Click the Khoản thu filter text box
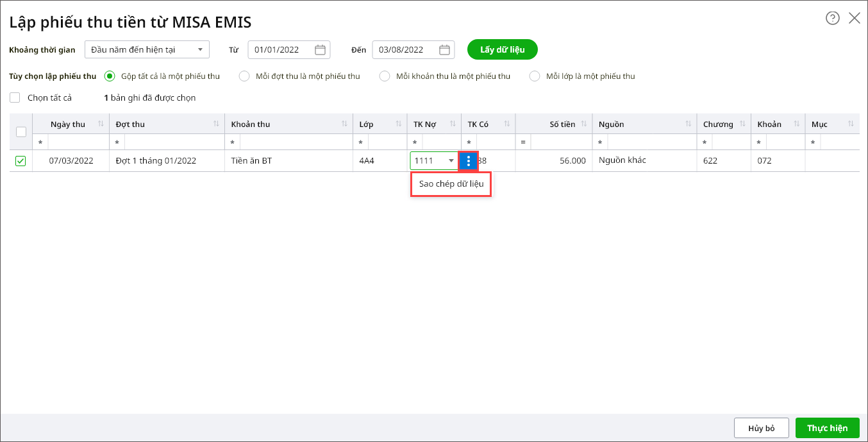This screenshot has width=868, height=442. click(x=296, y=142)
